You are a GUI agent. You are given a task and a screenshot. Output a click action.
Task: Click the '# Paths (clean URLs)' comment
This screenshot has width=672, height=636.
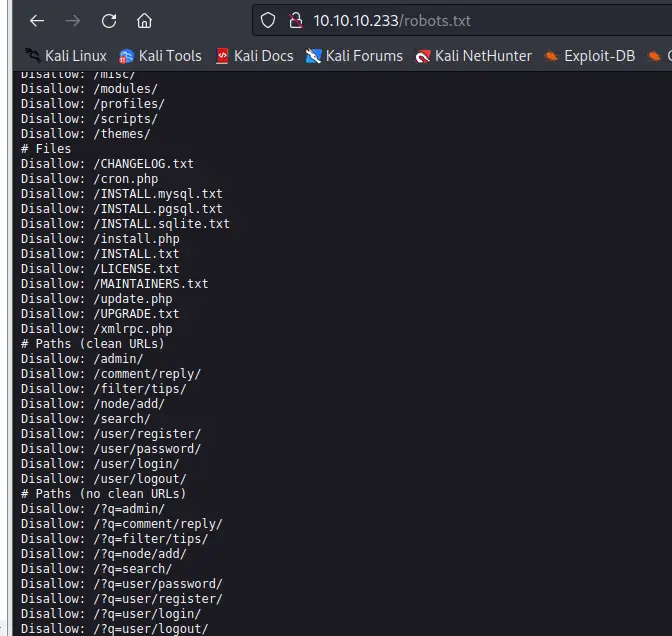[x=93, y=344]
